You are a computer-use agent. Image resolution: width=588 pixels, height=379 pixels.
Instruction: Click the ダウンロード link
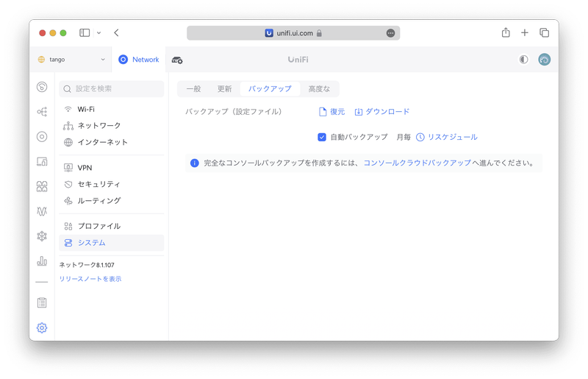pos(382,112)
